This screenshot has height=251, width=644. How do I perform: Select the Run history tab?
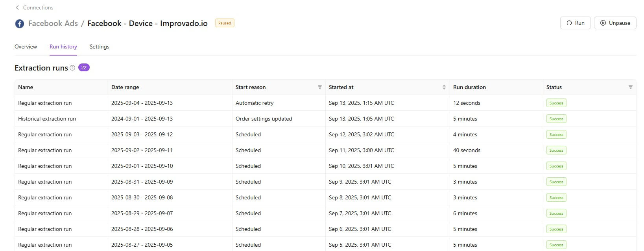point(63,46)
